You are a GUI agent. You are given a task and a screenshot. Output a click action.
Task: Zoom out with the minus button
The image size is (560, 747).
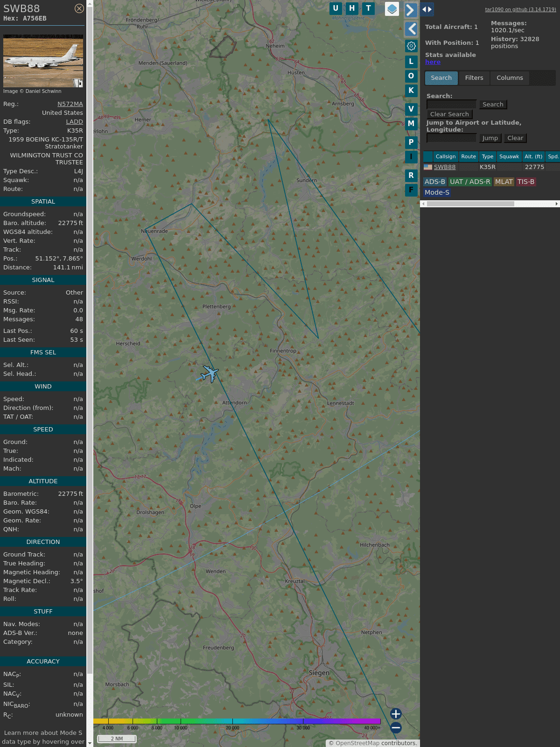click(396, 727)
